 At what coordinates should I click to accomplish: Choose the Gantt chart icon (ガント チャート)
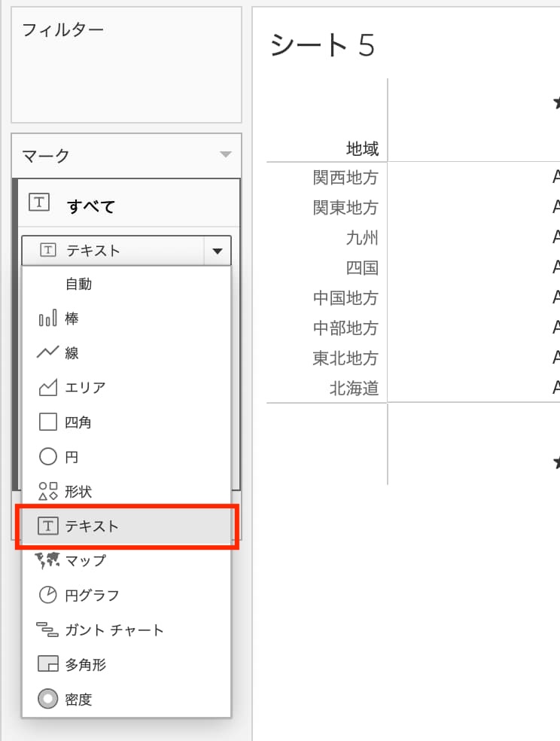[x=48, y=630]
